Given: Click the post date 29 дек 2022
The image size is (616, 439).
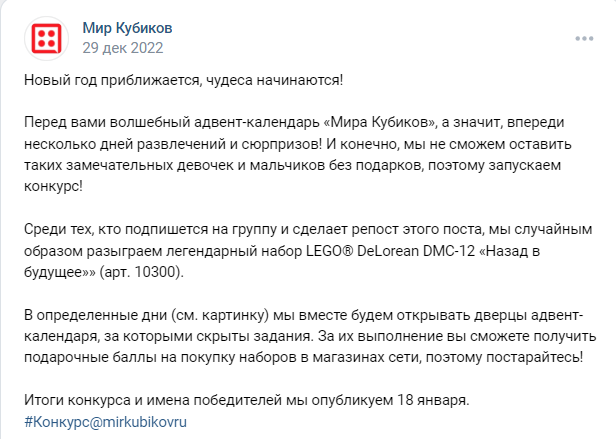Looking at the screenshot, I should pos(122,47).
